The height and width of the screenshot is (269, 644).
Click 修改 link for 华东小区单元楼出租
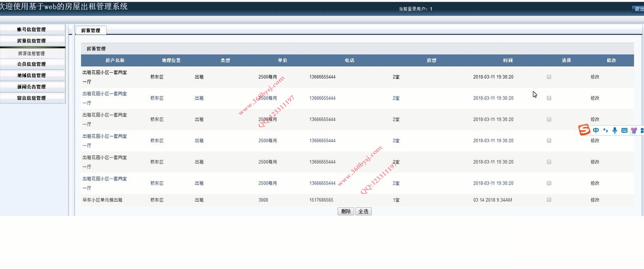(595, 200)
